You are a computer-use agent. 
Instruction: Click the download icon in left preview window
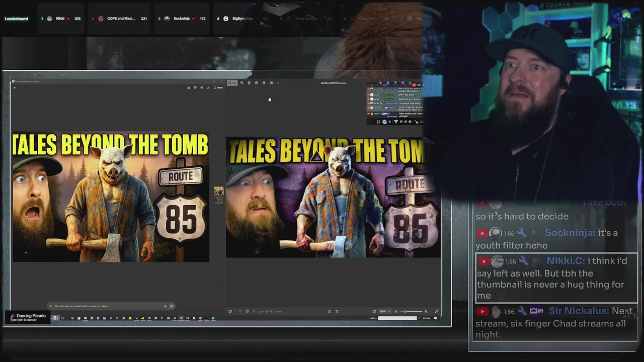(208, 87)
